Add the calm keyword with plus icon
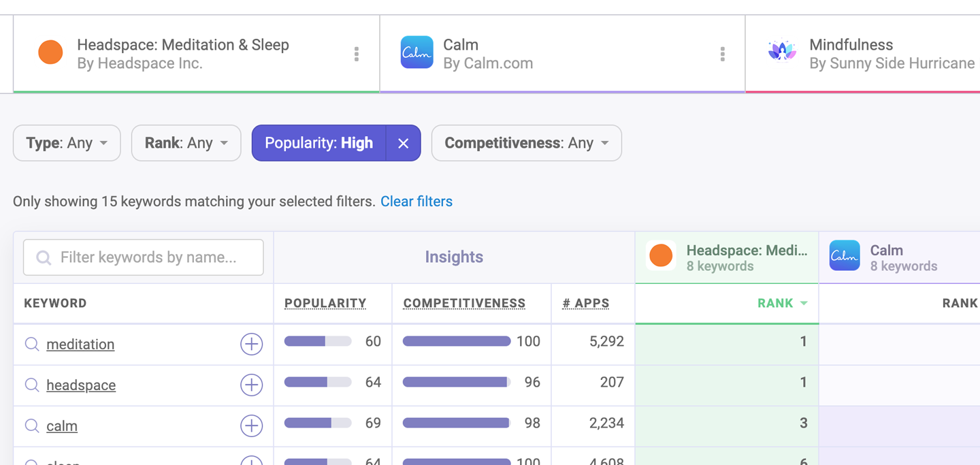 click(252, 426)
